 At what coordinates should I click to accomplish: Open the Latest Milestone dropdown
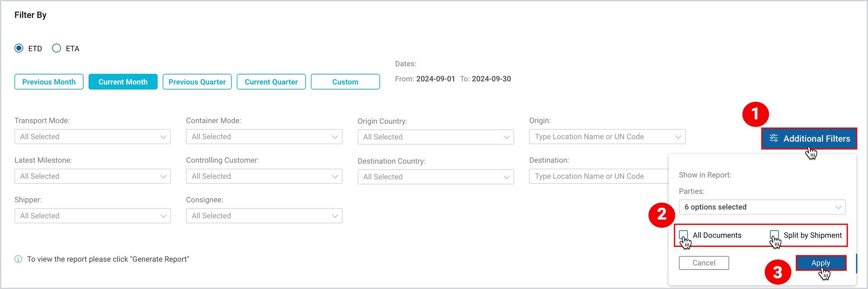[x=93, y=176]
